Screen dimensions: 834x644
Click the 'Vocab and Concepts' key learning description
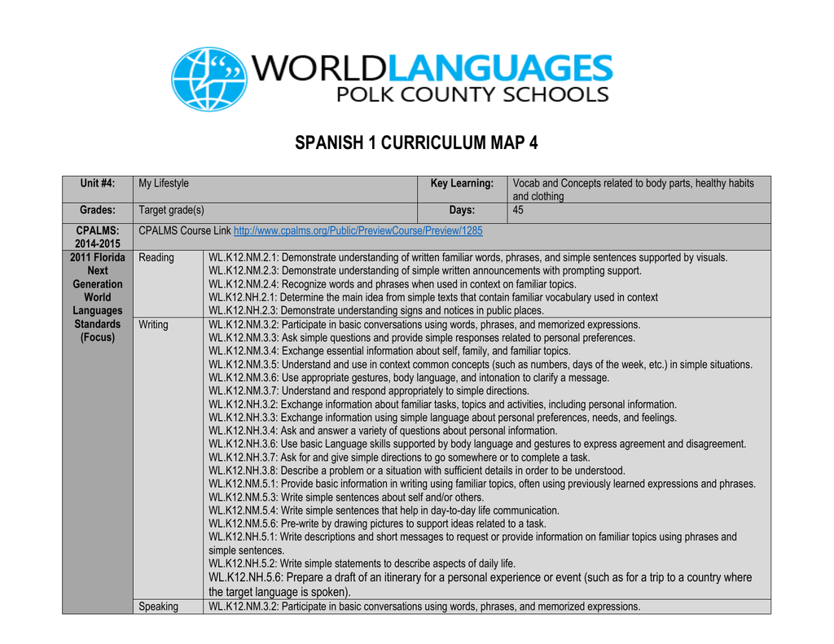click(633, 190)
